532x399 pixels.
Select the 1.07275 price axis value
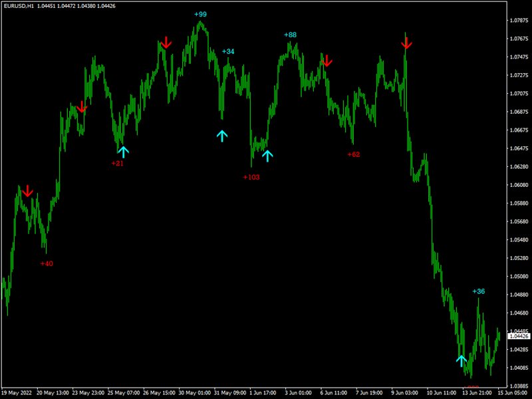tap(519, 75)
